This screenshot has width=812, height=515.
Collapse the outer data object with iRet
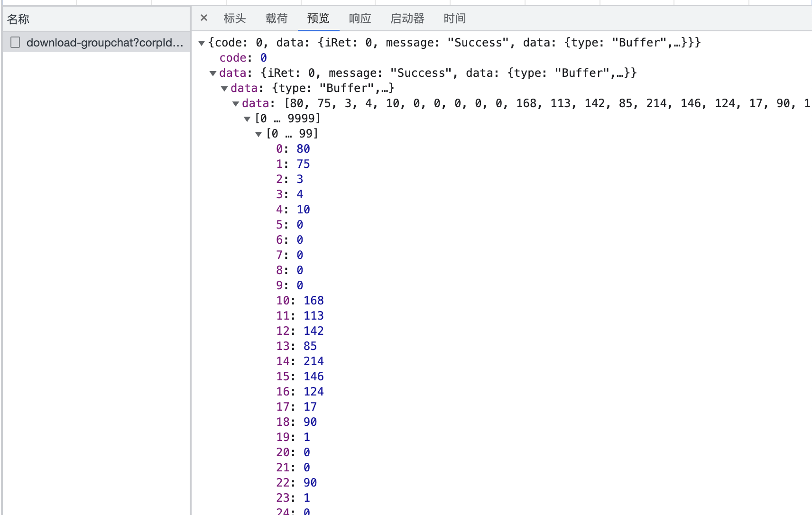coord(213,74)
